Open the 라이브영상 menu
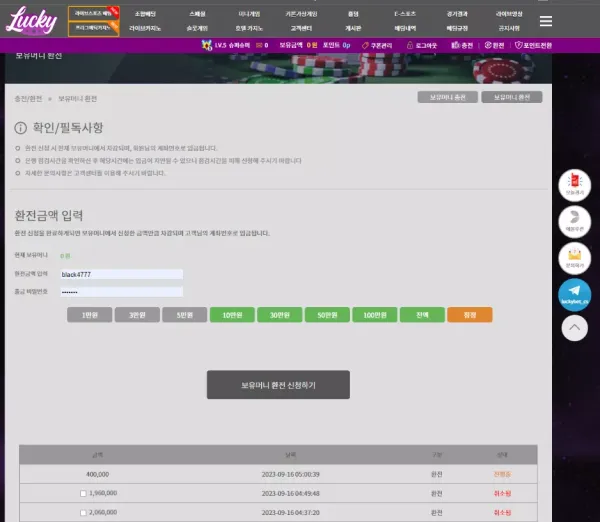Image resolution: width=600 pixels, height=522 pixels. click(x=509, y=14)
